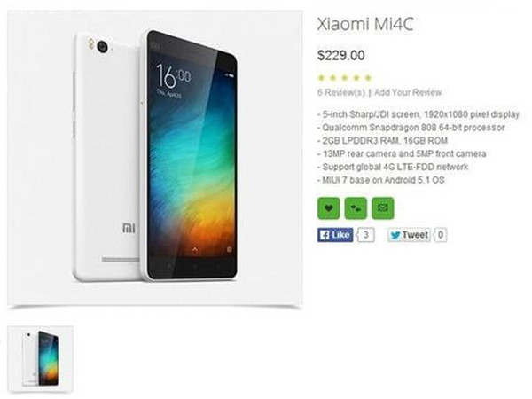Click the third rating star
This screenshot has width=532, height=399.
345,78
